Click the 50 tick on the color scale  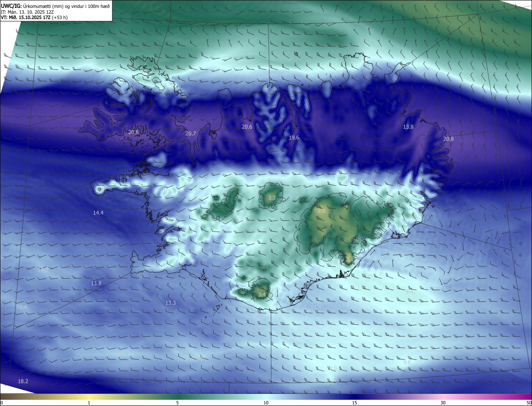(x=528, y=403)
